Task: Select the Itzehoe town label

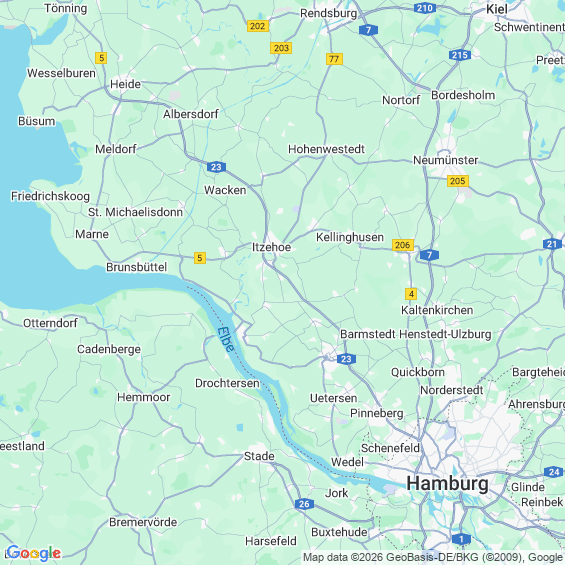Action: click(x=271, y=247)
